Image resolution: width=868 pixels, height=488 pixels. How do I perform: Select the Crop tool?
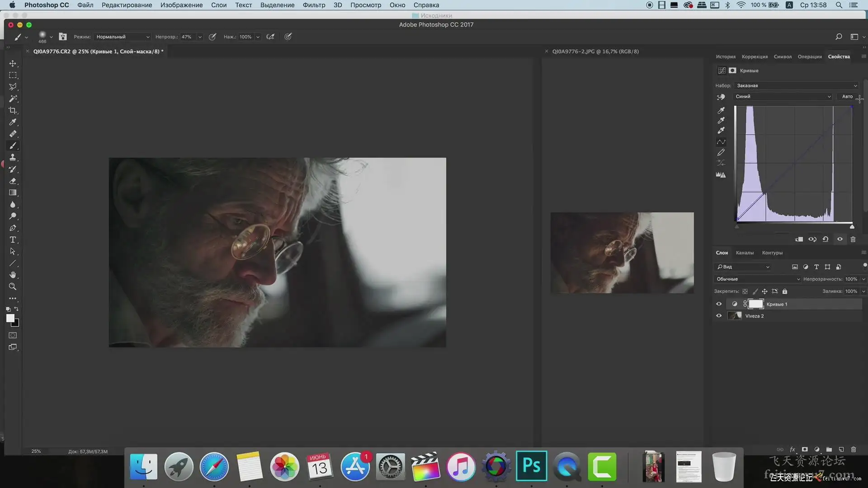tap(13, 110)
